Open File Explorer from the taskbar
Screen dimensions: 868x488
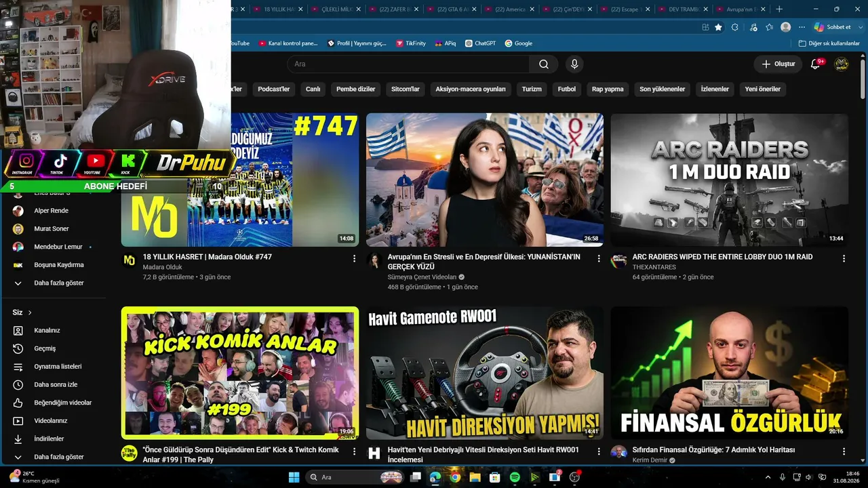[x=475, y=477]
